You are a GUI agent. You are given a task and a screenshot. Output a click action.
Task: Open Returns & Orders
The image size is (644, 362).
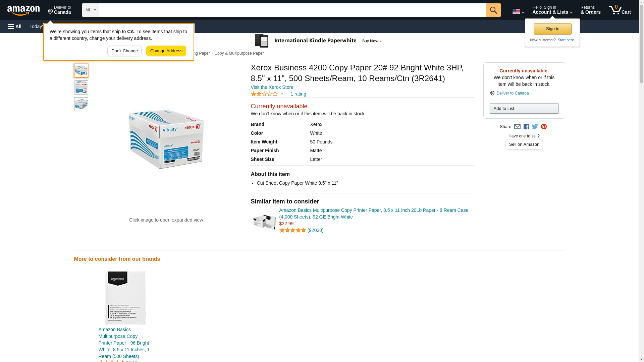point(590,10)
